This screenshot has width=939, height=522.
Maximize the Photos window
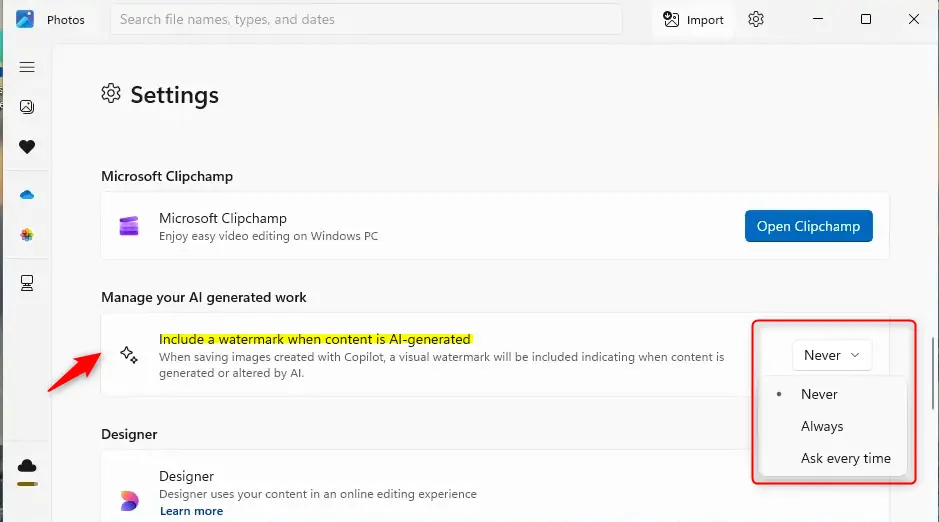tap(865, 19)
